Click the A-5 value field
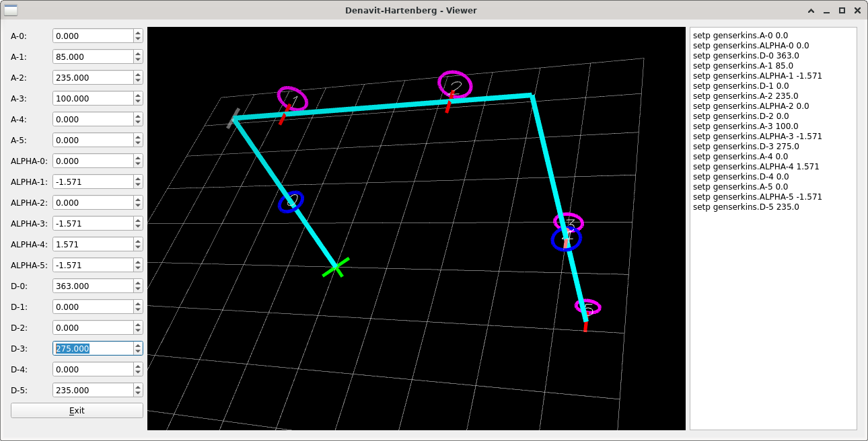Screen dimensions: 868x441 click(93, 140)
